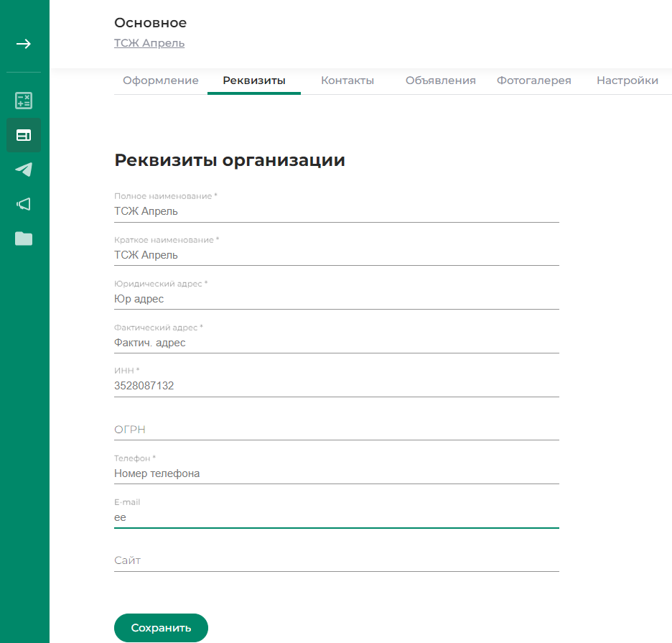672x643 pixels.
Task: Open the Настройки tab
Action: tap(627, 80)
